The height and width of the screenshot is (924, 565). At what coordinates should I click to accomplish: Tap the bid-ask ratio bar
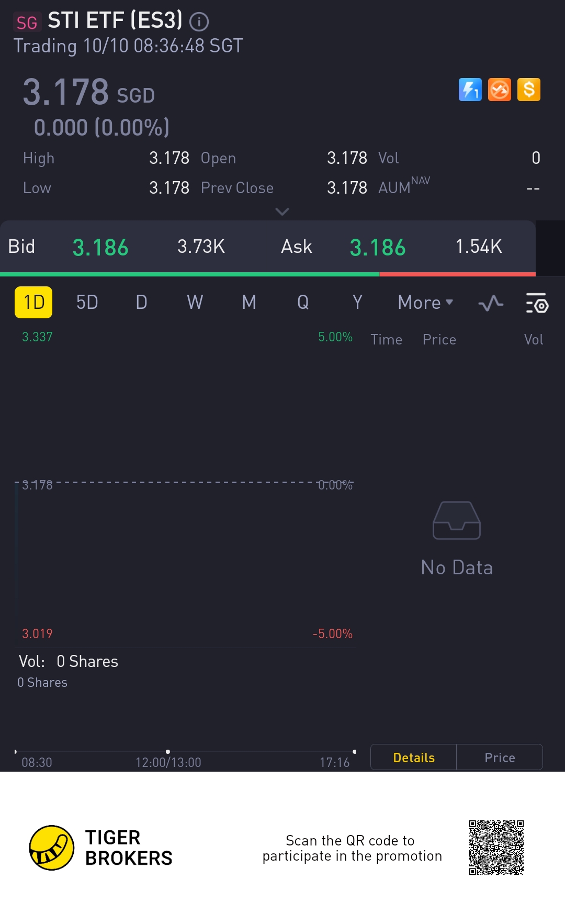coord(268,274)
